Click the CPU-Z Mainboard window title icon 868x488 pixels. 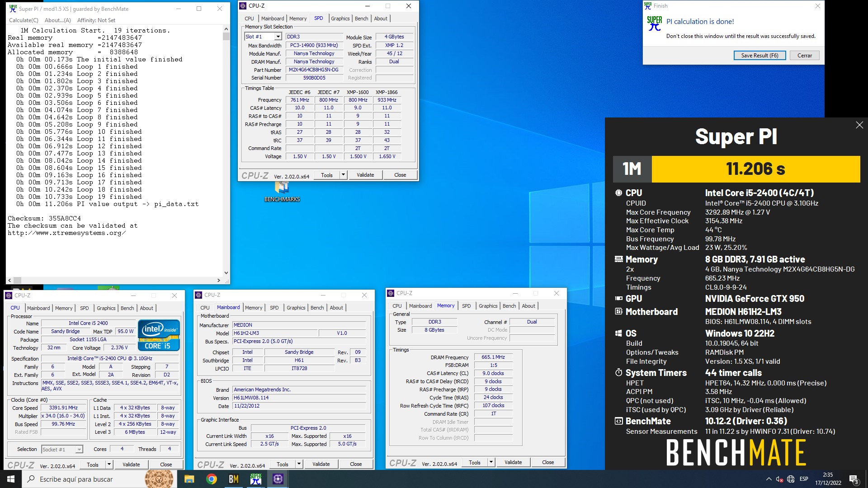point(198,295)
